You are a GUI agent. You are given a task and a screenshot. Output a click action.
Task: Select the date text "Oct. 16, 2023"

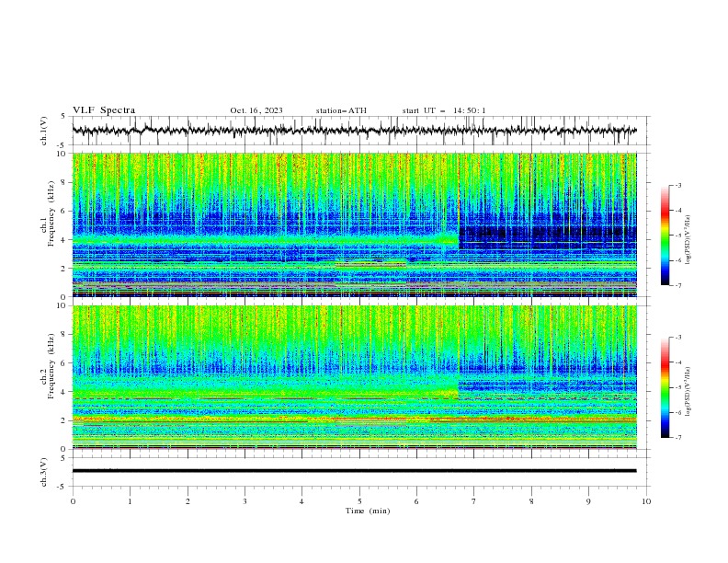click(x=256, y=110)
